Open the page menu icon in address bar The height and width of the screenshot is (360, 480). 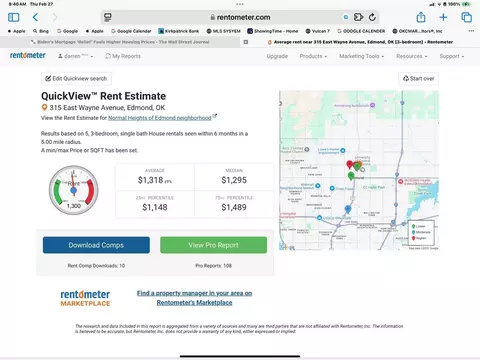pyautogui.click(x=108, y=17)
